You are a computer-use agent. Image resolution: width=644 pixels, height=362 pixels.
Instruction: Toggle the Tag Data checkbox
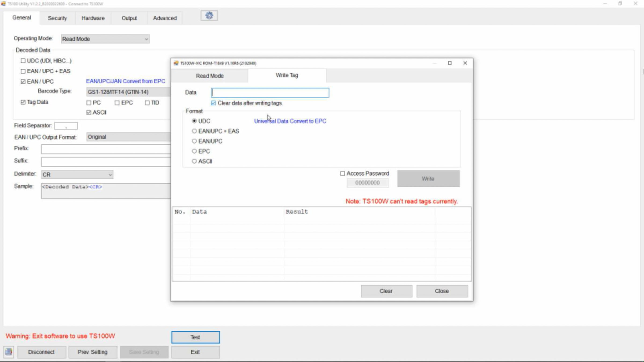click(x=23, y=102)
